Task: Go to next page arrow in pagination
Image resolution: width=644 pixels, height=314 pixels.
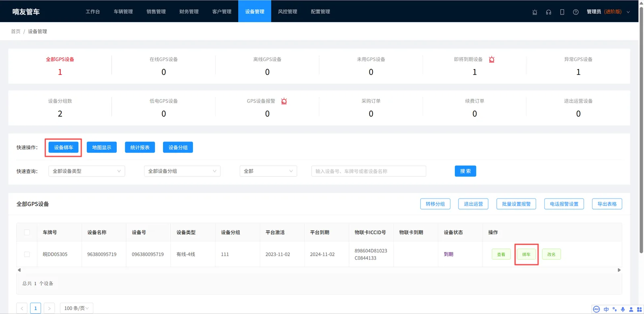Action: [x=49, y=308]
